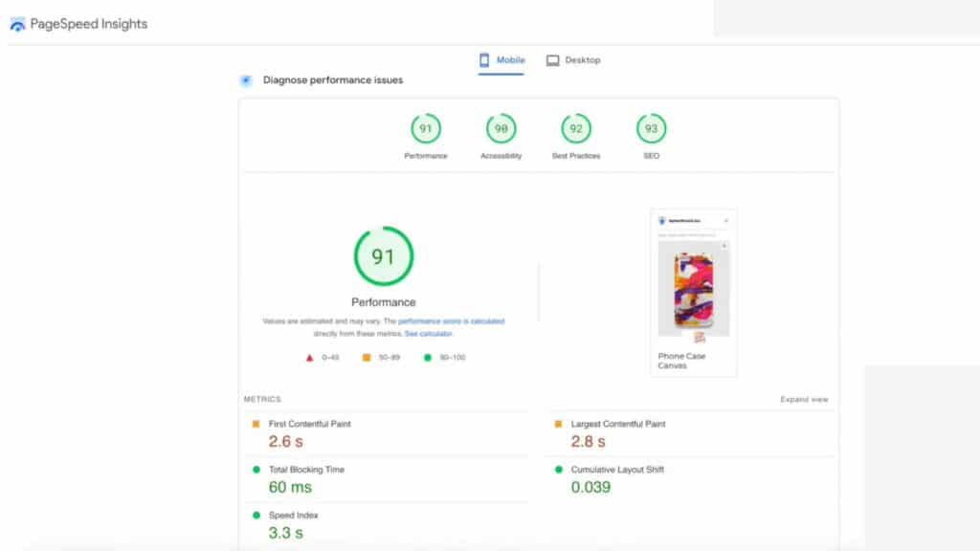Viewport: 980px width, 551px height.
Task: Select the Desktop monitor icon
Action: (551, 59)
